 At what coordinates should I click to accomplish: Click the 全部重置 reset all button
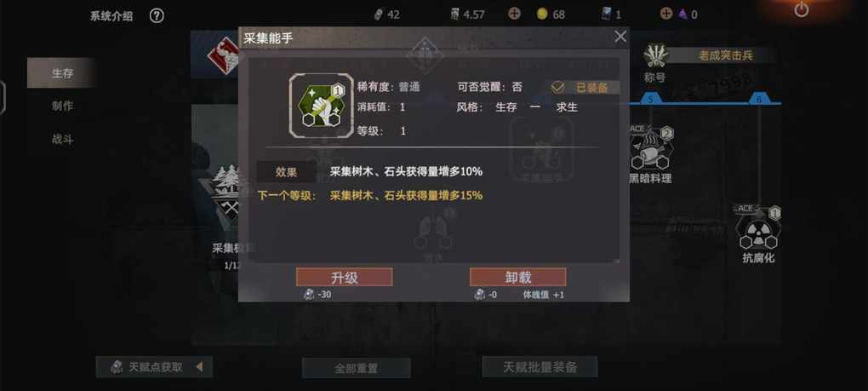(x=356, y=368)
